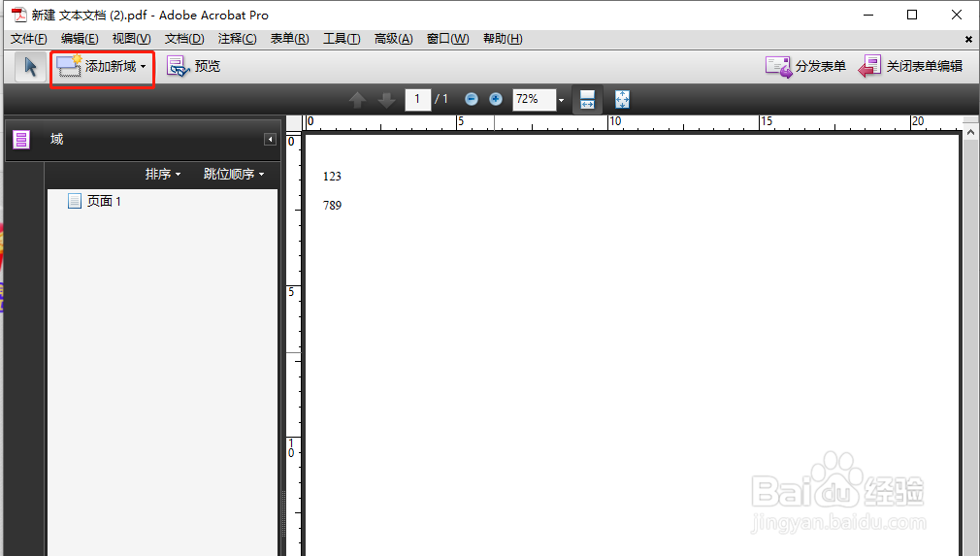Select 页面 1 in the fields tree
The width and height of the screenshot is (980, 556).
tap(94, 201)
